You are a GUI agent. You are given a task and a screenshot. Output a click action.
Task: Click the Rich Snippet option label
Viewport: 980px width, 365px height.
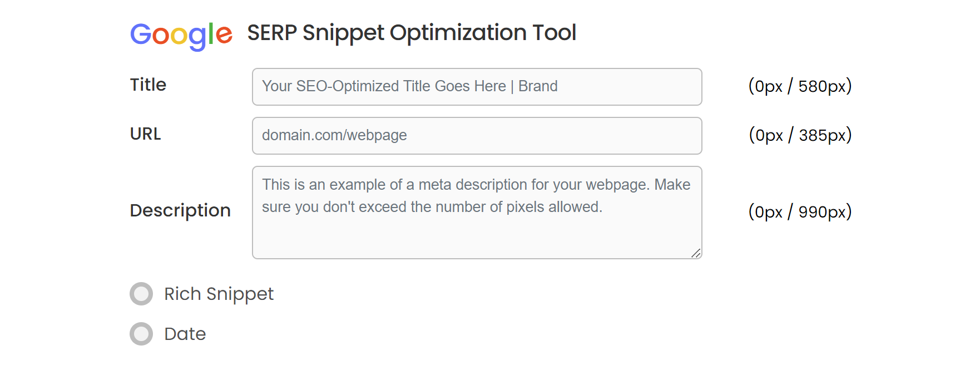[x=219, y=294]
